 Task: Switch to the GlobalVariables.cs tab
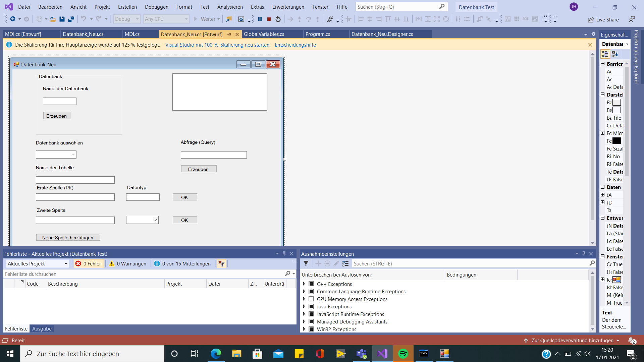pyautogui.click(x=264, y=34)
